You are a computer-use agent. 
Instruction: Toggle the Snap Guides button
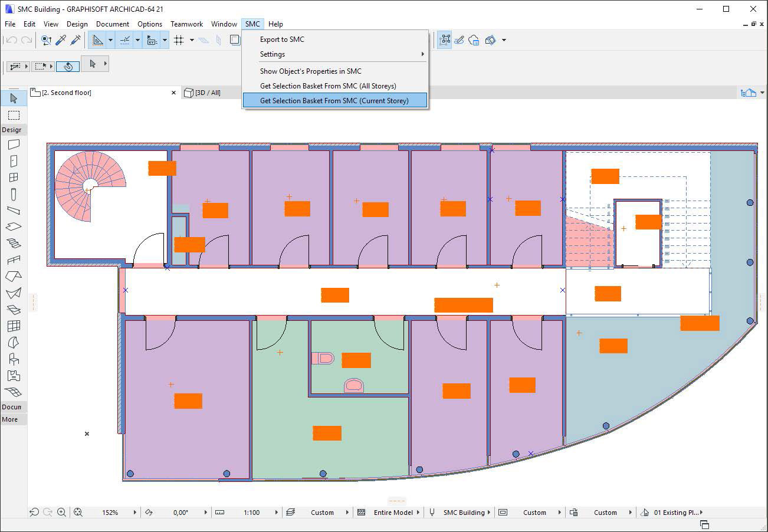[126, 40]
